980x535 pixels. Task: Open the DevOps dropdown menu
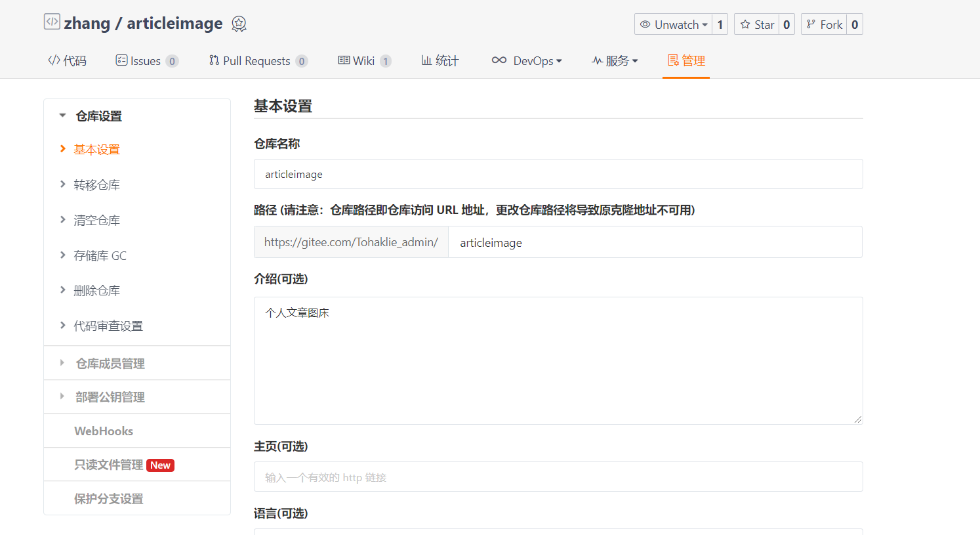(x=527, y=60)
